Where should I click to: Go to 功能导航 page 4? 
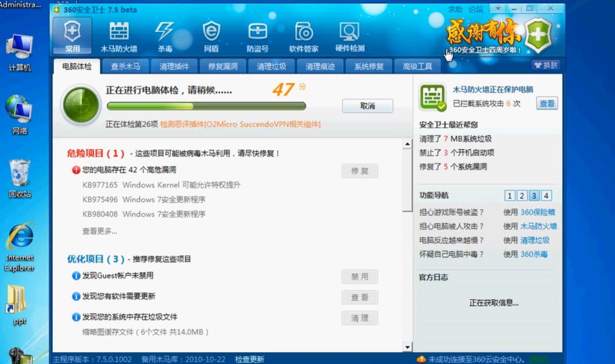(x=546, y=196)
